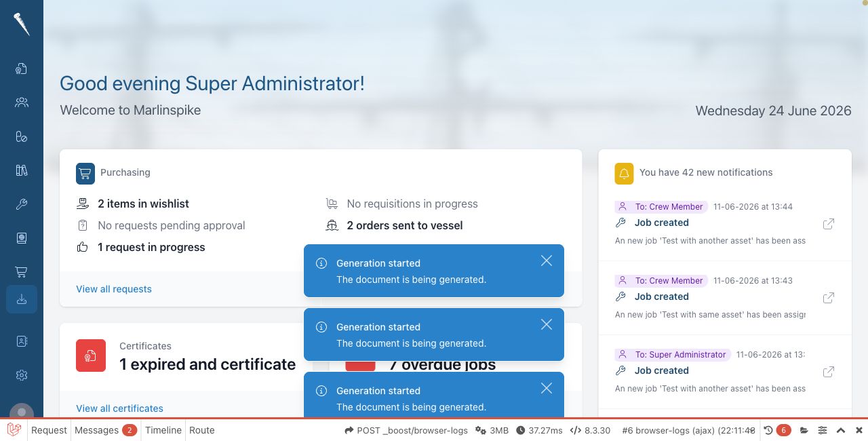
Task: Open the library books sidebar icon
Action: pos(22,170)
